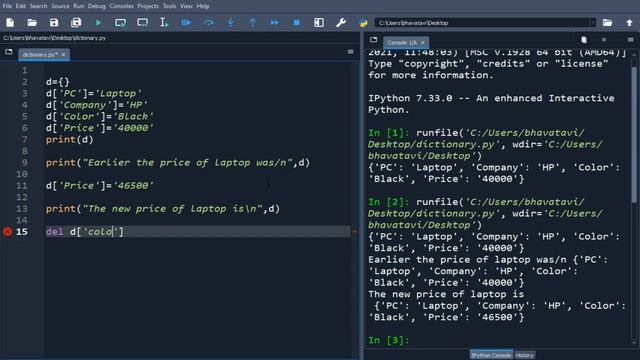Step over current line in debugger
Viewport: 640px width, 360px height.
point(209,23)
